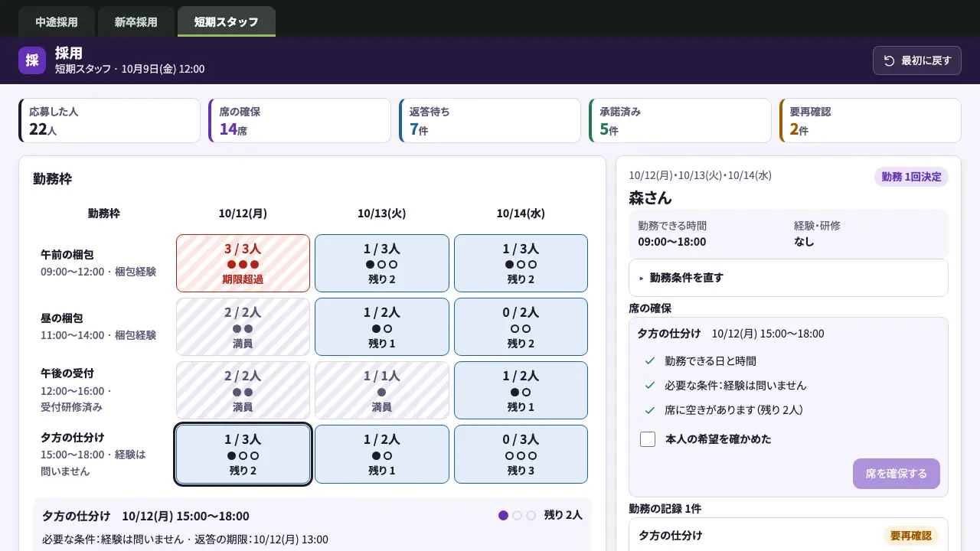980x551 pixels.
Task: Click the 勤務 1回決定 badge
Action: click(x=911, y=177)
